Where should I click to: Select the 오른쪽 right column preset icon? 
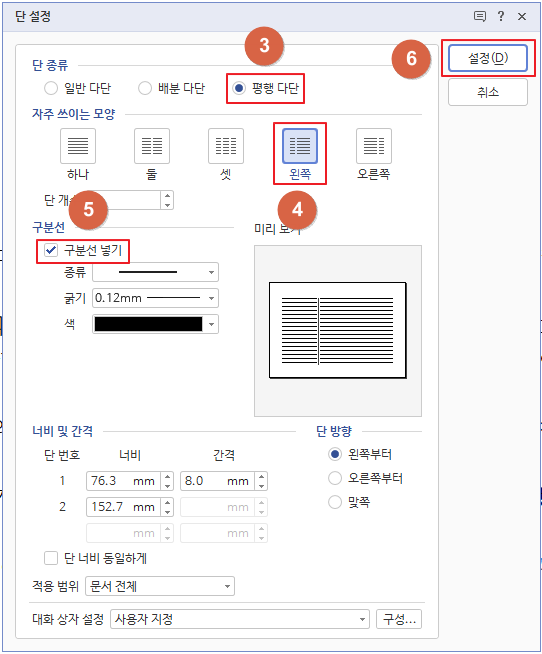[374, 146]
